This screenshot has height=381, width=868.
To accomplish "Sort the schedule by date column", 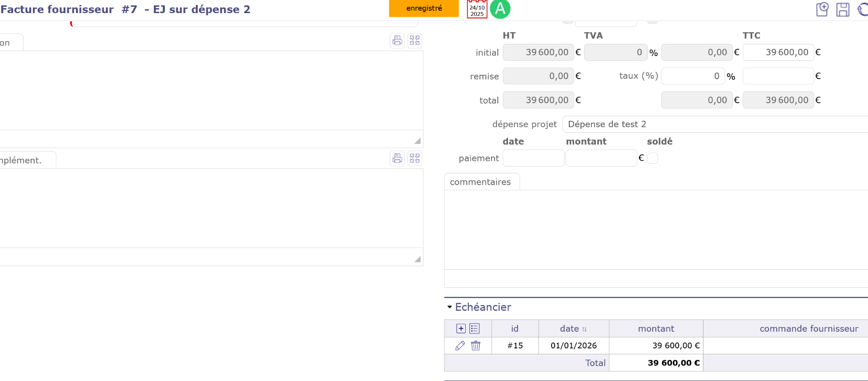I will 573,329.
